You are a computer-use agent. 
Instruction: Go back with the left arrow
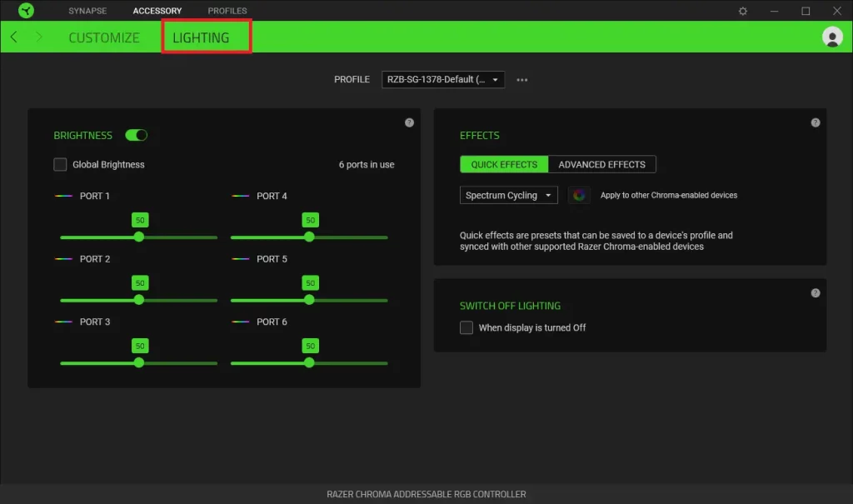(x=14, y=37)
